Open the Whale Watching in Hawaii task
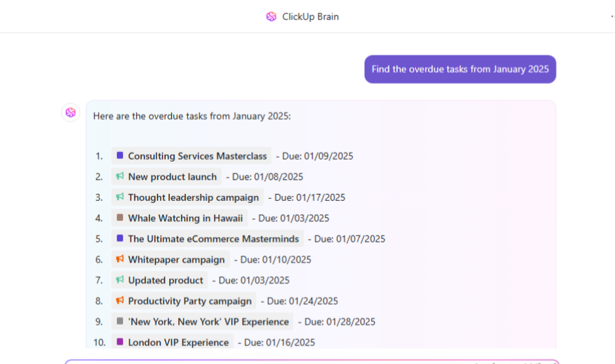Screen dimensions: 615x364 pyautogui.click(x=185, y=218)
